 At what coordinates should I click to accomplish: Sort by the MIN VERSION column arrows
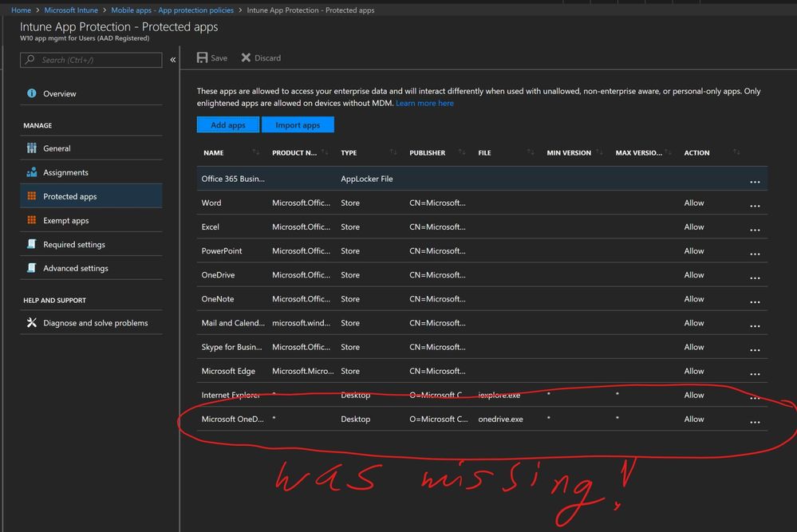tap(599, 152)
